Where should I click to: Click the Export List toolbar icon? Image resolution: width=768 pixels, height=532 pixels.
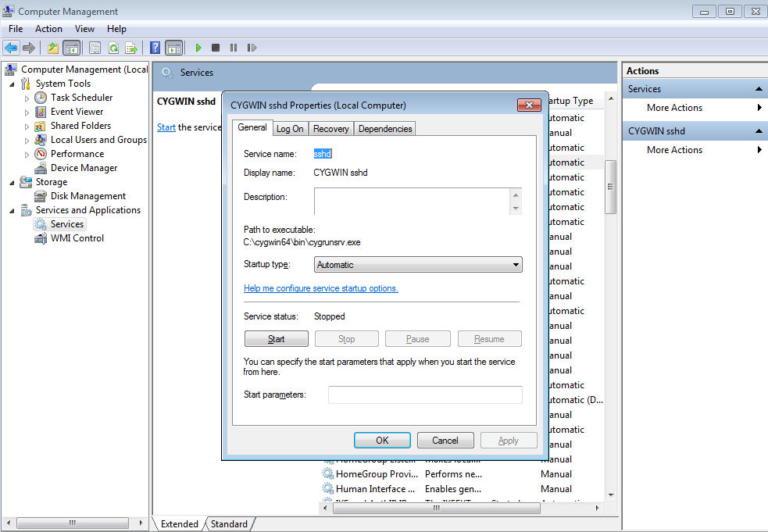[132, 48]
